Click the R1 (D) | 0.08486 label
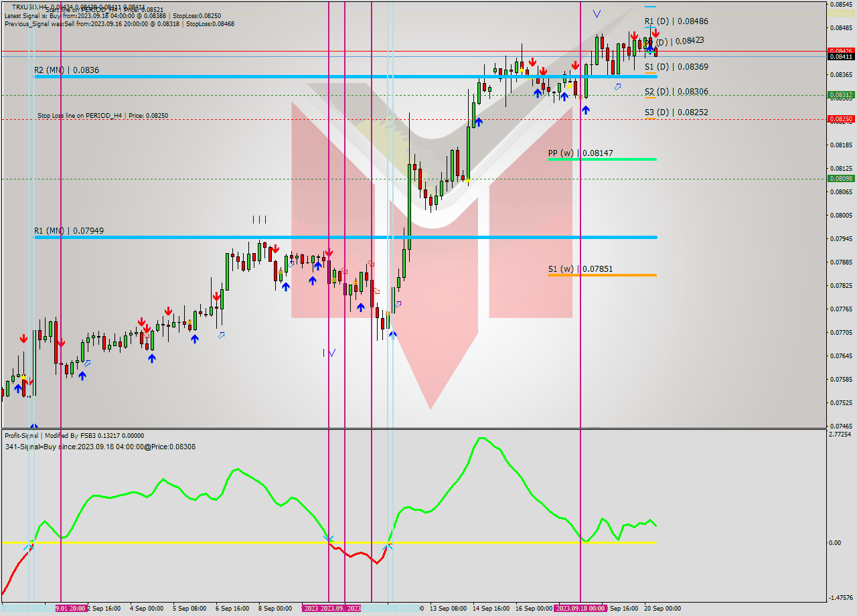Image resolution: width=857 pixels, height=616 pixels. (x=676, y=21)
